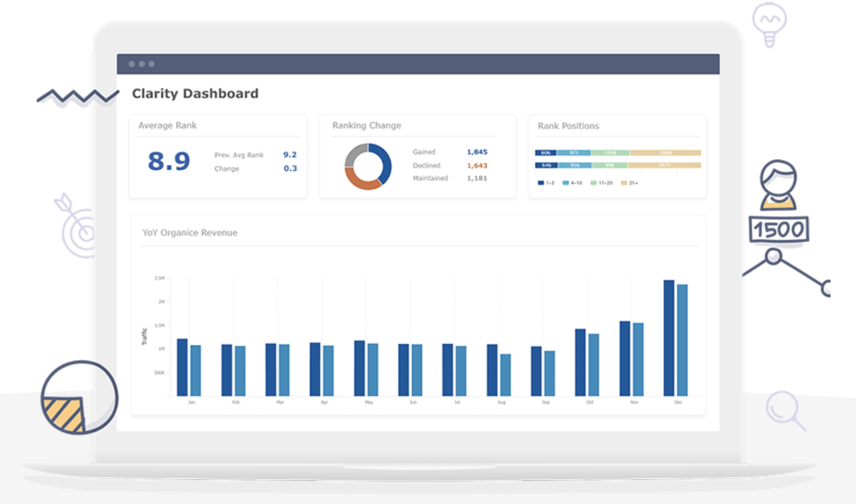Click the 'Clarity Dashboard' heading
The image size is (856, 504).
(195, 93)
